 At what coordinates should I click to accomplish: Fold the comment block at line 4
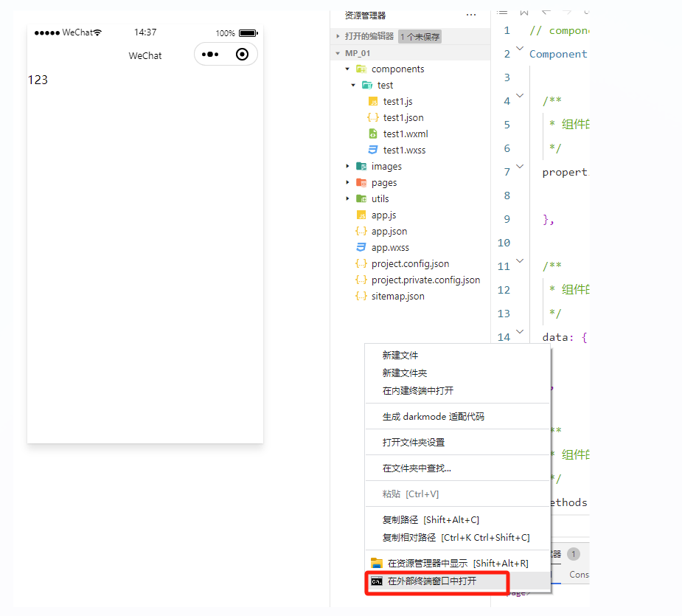(x=520, y=95)
